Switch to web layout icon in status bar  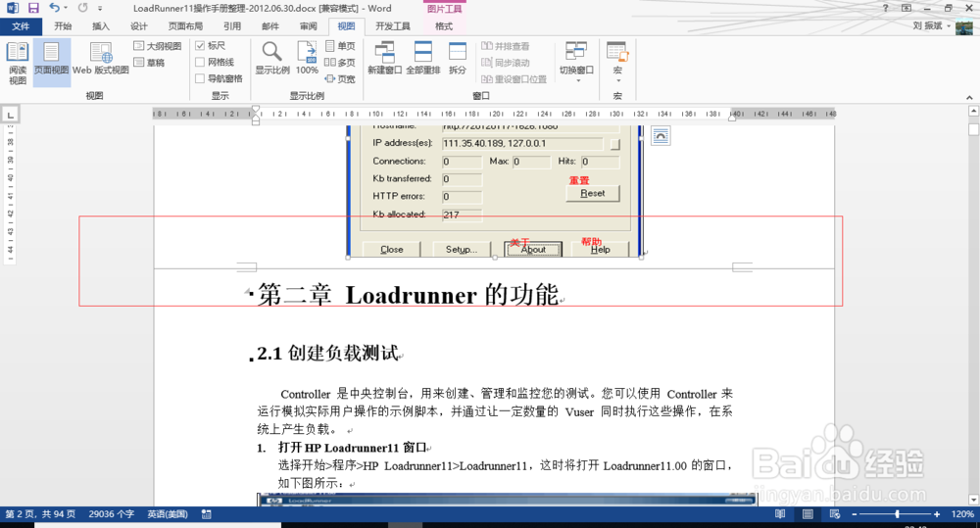[x=835, y=514]
